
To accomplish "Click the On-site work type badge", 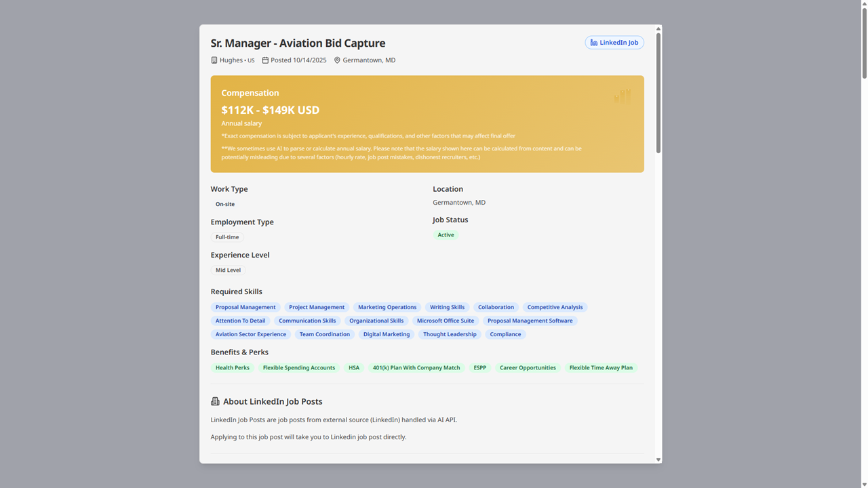I will (224, 203).
